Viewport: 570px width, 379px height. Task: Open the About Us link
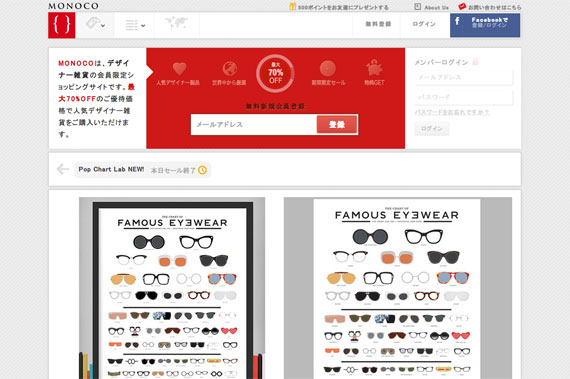[431, 7]
